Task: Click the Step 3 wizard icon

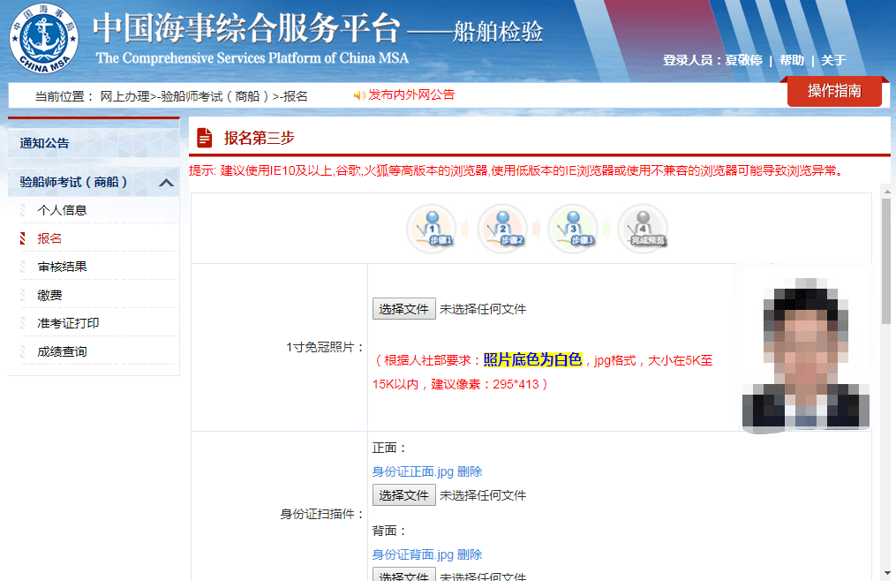Action: pyautogui.click(x=573, y=229)
